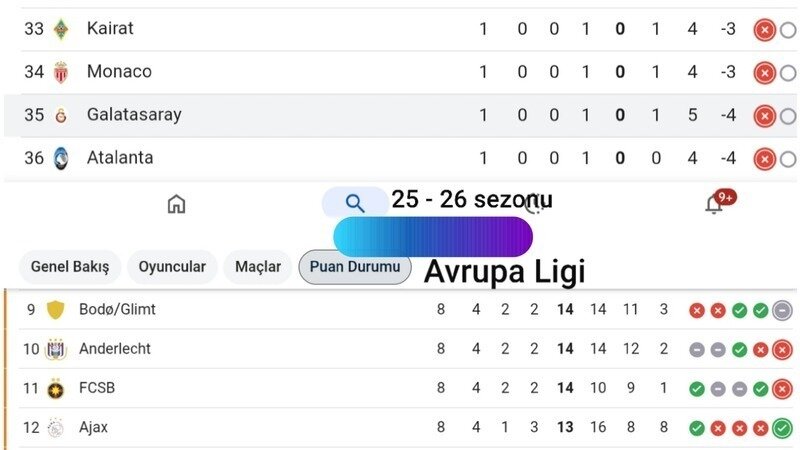Click Ajax's circled green win indicator
800x450 pixels.
(x=782, y=428)
